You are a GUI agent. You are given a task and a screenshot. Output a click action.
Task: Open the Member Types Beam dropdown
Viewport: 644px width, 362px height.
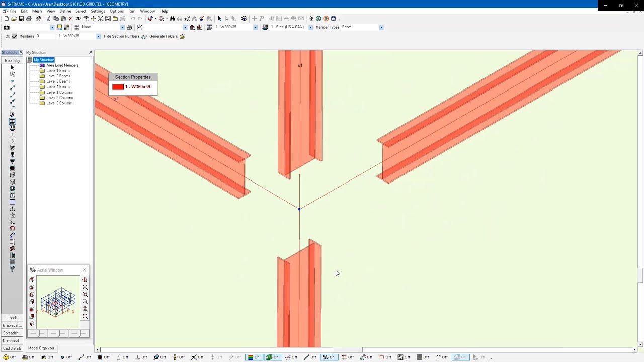381,27
